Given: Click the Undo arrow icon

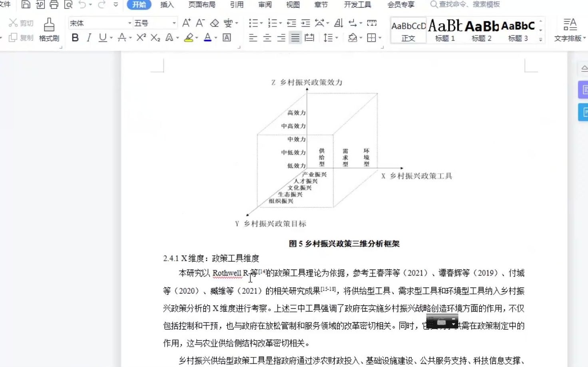Looking at the screenshot, I should [82, 5].
